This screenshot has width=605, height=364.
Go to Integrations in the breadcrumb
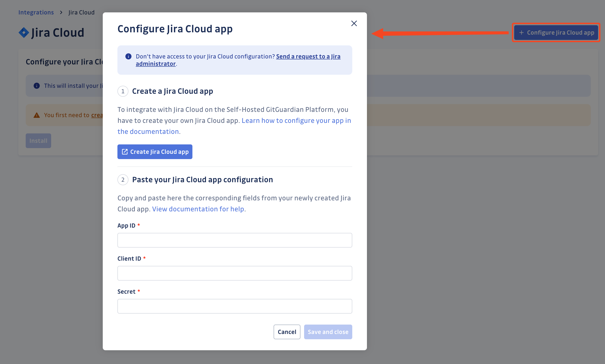pos(36,12)
